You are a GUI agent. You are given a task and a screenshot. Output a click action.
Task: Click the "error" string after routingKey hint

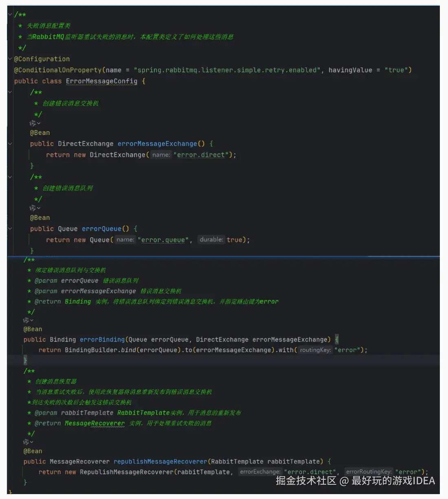(x=347, y=350)
